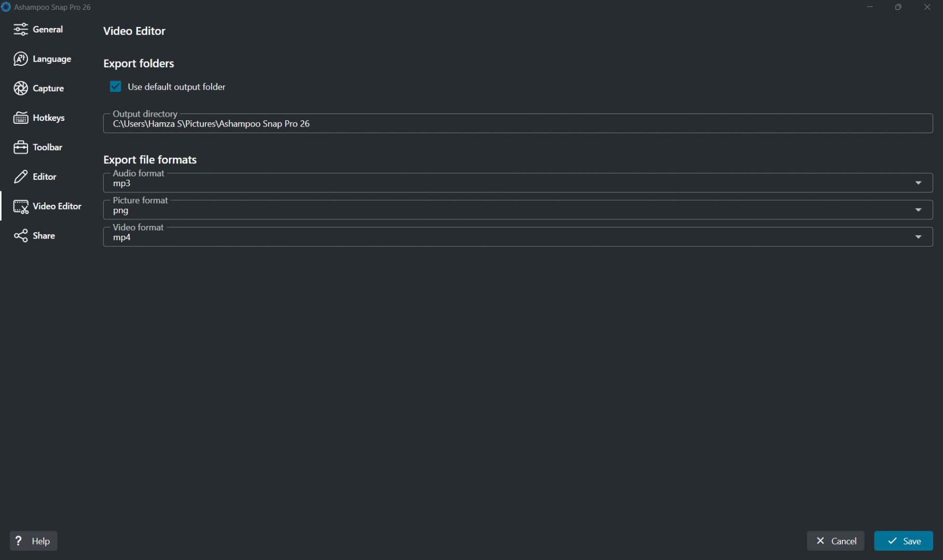Cancel the settings dialog
The image size is (943, 560).
(836, 541)
